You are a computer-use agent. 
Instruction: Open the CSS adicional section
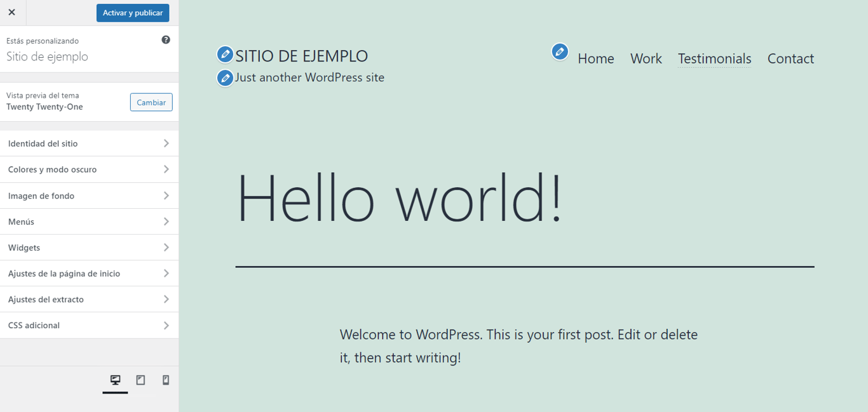tap(89, 325)
